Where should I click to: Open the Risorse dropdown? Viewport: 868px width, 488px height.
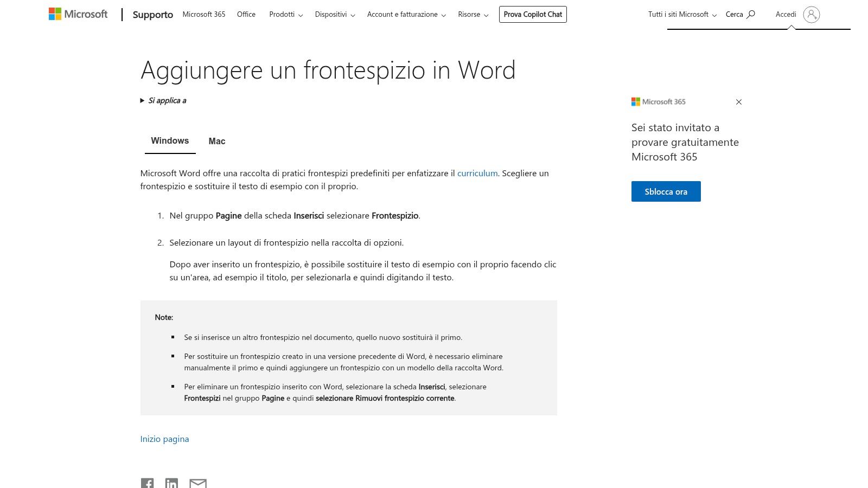(x=473, y=15)
